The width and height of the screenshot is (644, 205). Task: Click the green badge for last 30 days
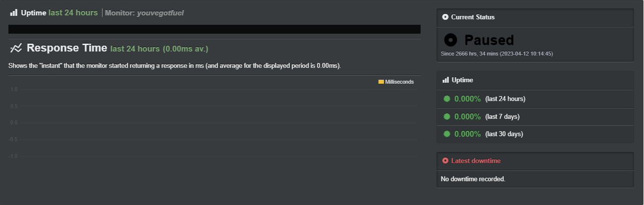point(446,134)
